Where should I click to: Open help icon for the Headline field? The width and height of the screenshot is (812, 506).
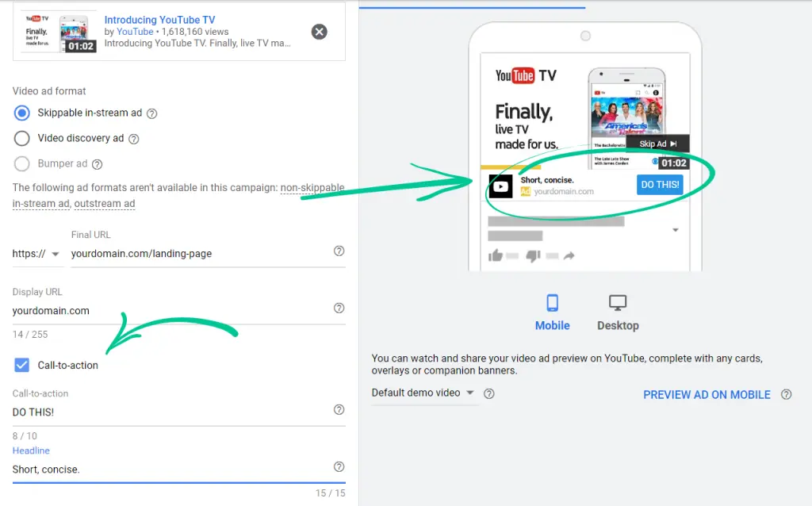(x=339, y=467)
